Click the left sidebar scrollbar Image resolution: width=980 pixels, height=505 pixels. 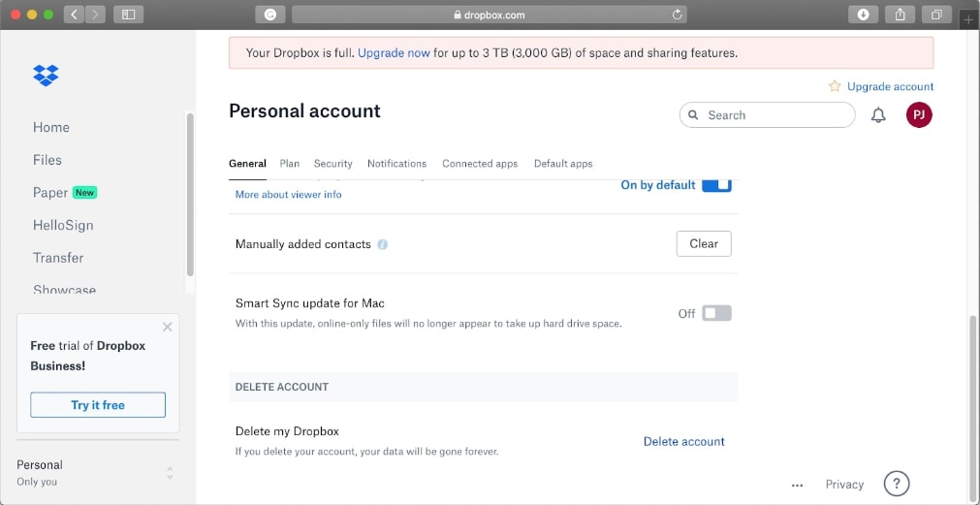click(190, 194)
